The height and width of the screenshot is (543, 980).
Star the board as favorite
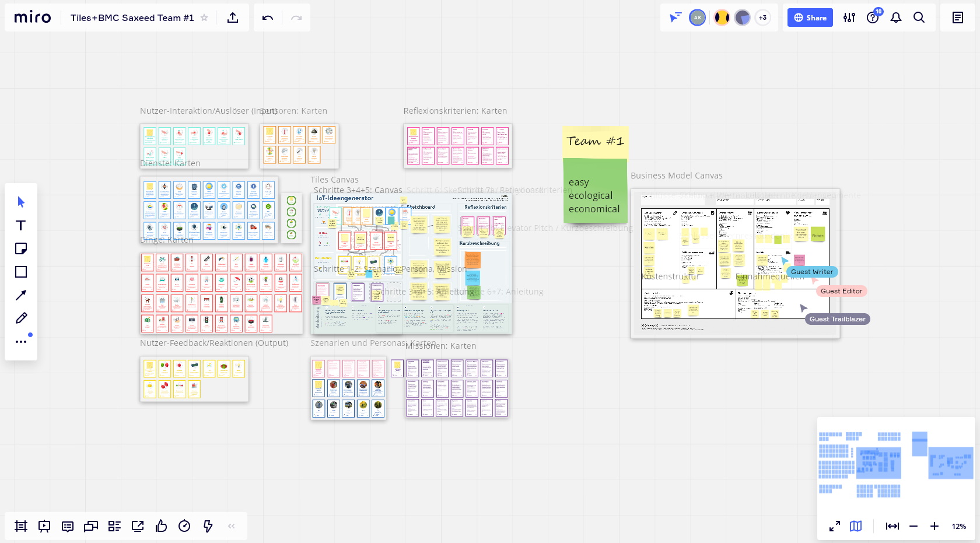tap(204, 17)
